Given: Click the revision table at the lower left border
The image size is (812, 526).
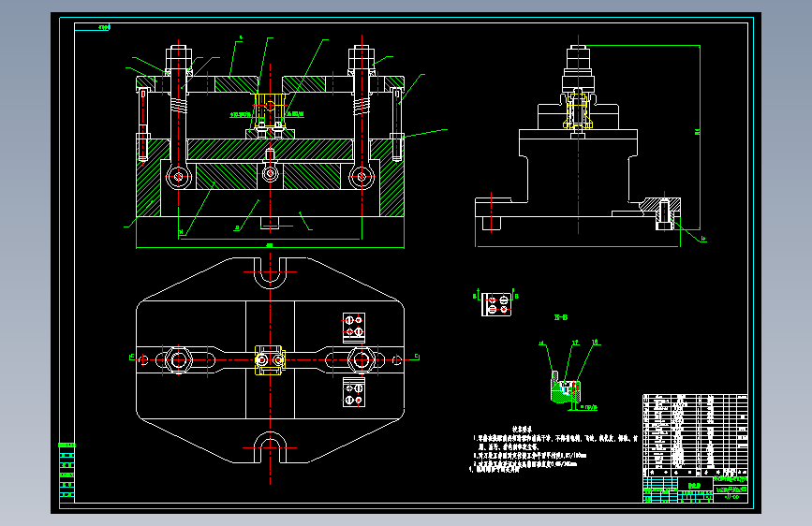Looking at the screenshot, I should coord(66,472).
